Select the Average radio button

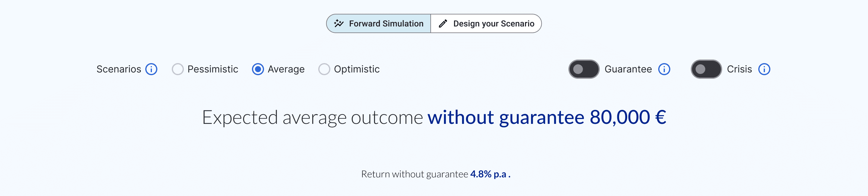[258, 69]
